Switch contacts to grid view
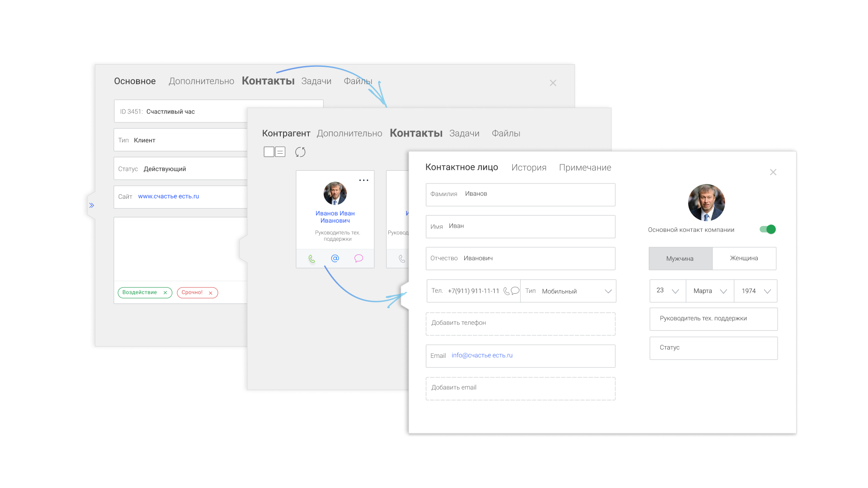Screen dimensions: 868x488 269,152
